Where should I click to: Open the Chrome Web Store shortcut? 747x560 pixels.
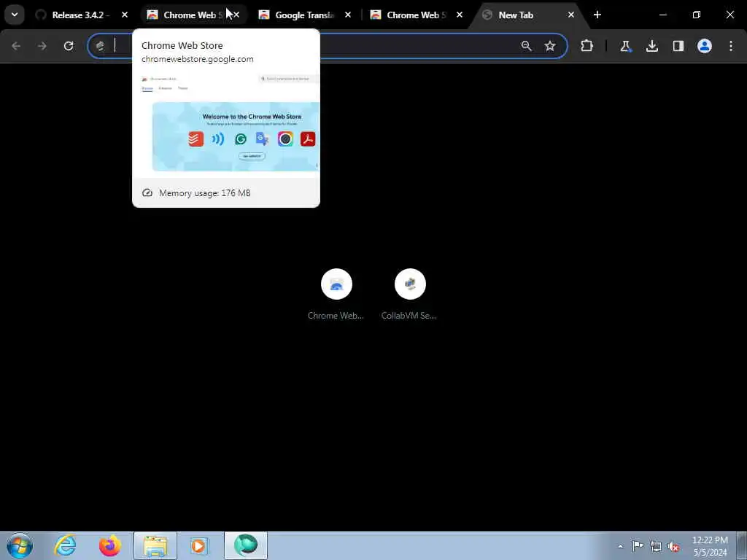(x=336, y=295)
